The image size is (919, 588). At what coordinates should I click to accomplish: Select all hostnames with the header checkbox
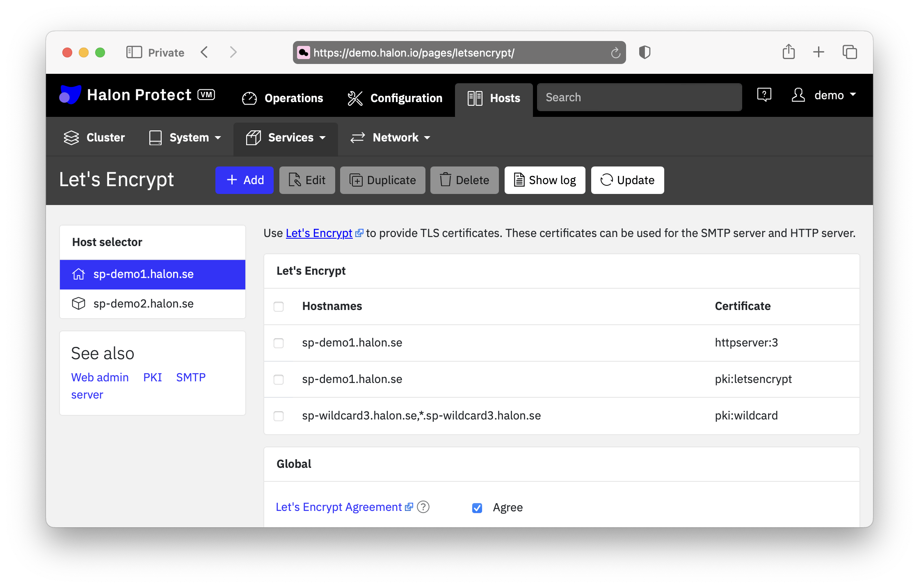[279, 306]
